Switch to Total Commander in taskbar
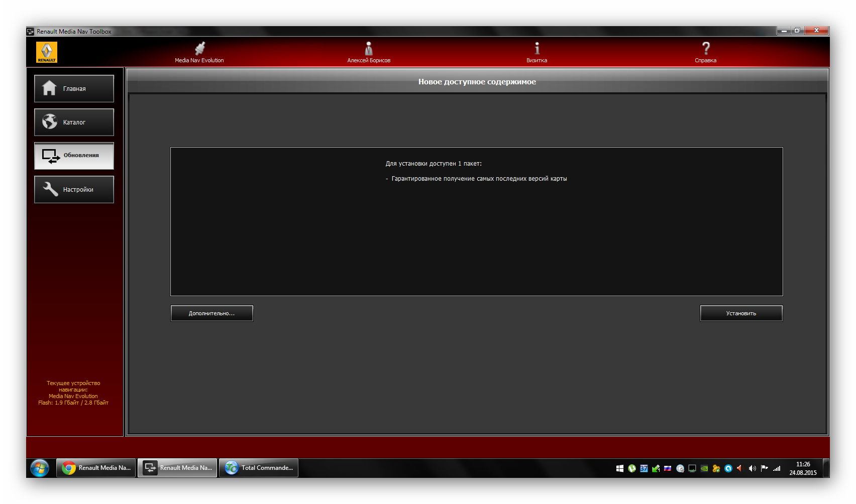The height and width of the screenshot is (504, 856). point(259,468)
